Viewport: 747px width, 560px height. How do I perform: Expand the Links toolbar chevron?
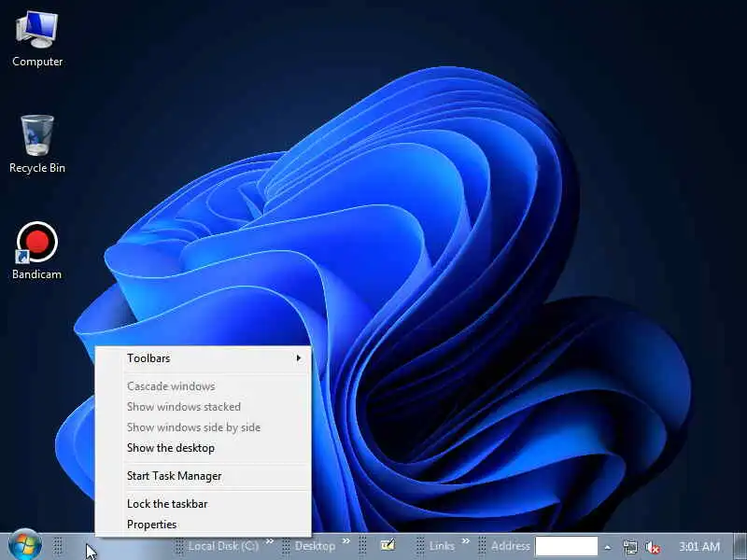click(465, 541)
